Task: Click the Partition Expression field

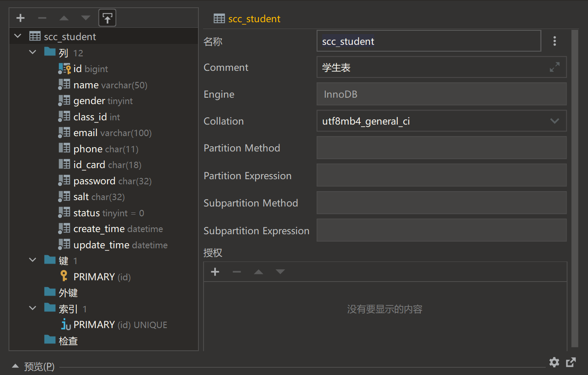Action: [x=442, y=175]
